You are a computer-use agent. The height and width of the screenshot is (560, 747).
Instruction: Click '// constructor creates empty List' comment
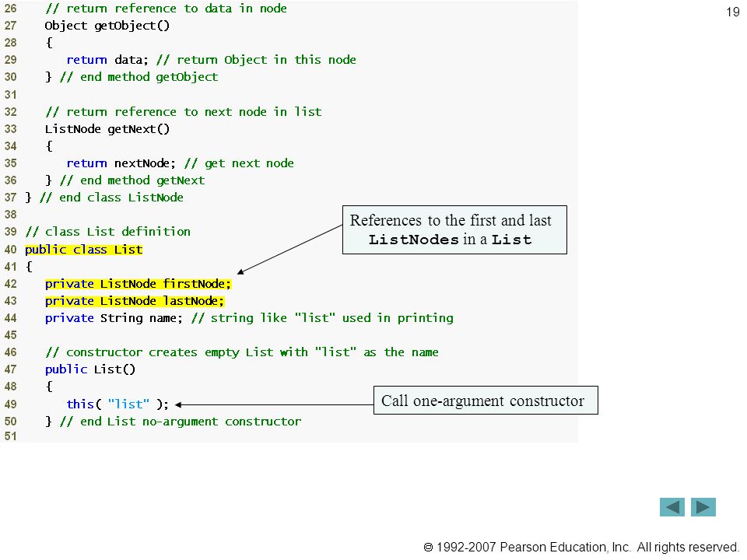pos(243,352)
